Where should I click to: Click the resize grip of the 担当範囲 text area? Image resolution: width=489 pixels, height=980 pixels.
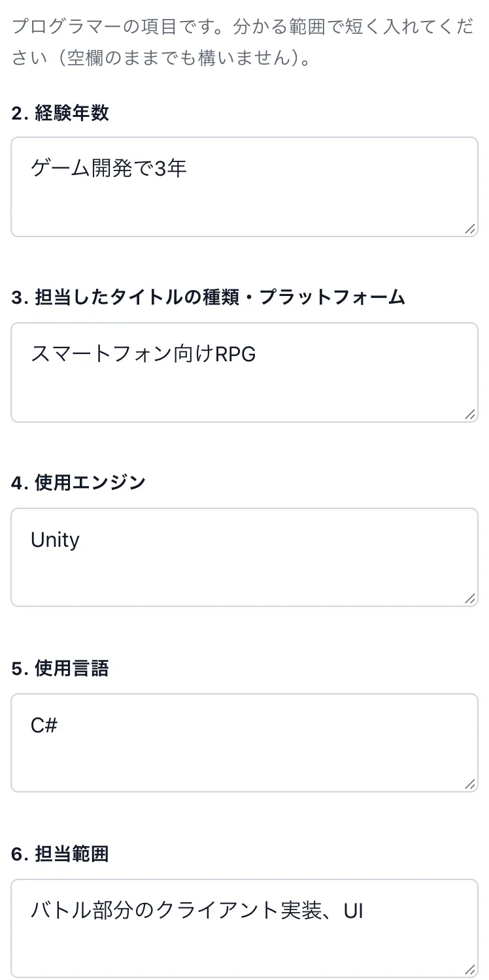470,970
